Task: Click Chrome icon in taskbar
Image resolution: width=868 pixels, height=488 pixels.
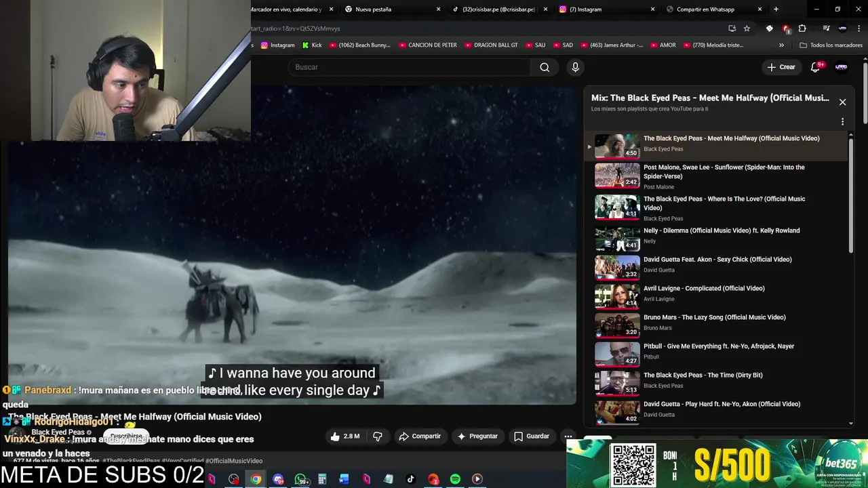Action: point(256,479)
